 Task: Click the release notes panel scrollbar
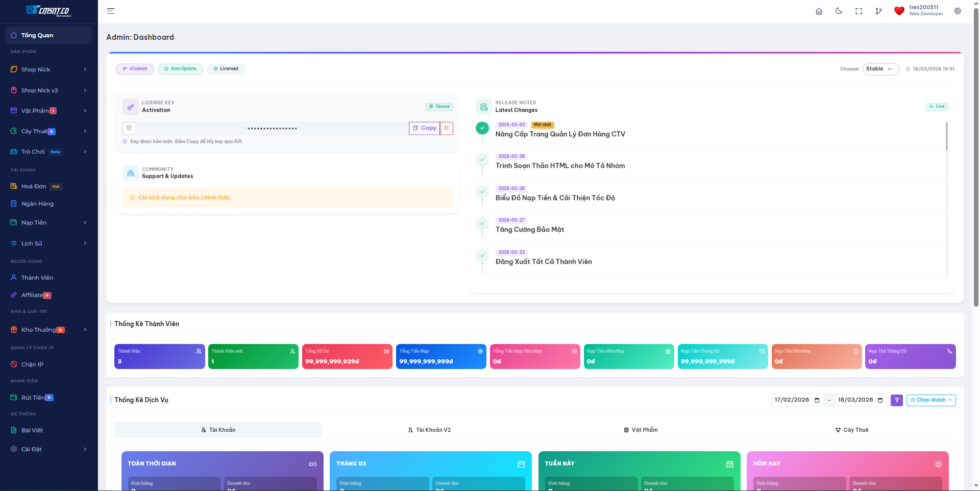[946, 137]
